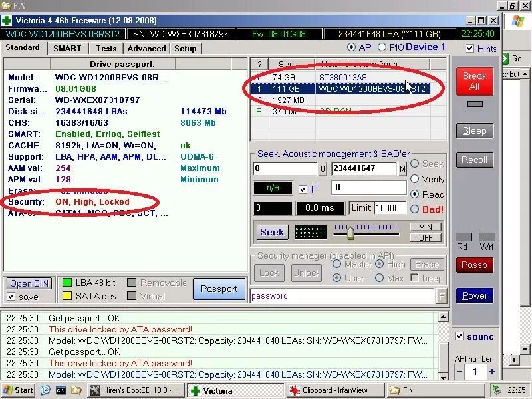Click the Size column header
The height and width of the screenshot is (399, 532).
[292, 64]
